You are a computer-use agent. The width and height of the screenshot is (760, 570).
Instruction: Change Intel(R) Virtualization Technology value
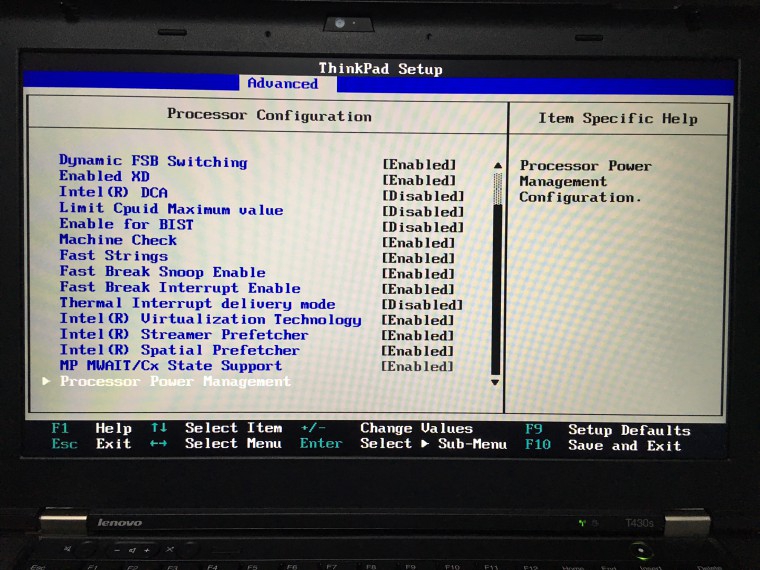[418, 320]
